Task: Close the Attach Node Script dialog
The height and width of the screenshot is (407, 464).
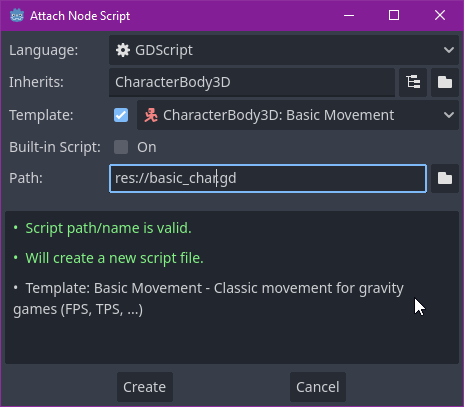Action: tap(440, 15)
